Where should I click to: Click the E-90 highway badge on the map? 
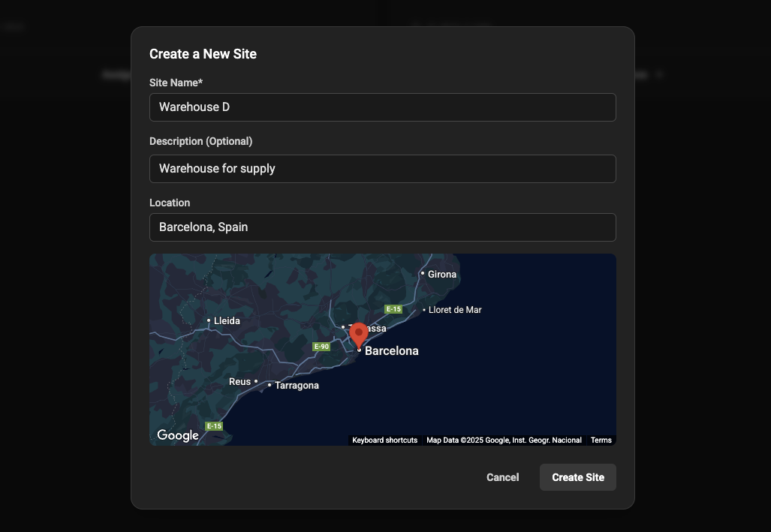[x=321, y=346]
